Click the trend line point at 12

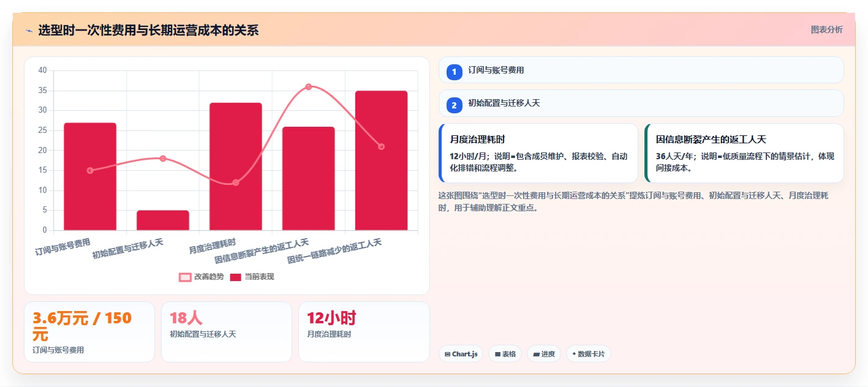pyautogui.click(x=236, y=182)
